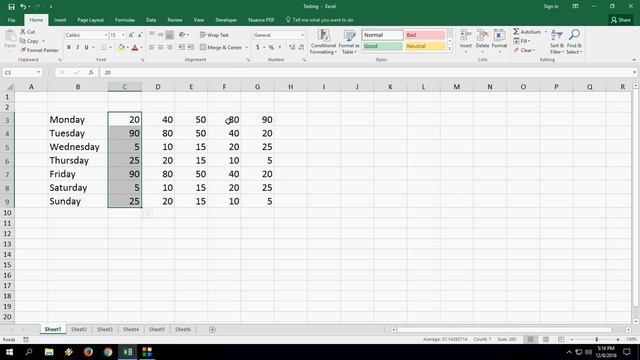Click the Copy button
Image resolution: width=640 pixels, height=360 pixels.
(x=29, y=41)
